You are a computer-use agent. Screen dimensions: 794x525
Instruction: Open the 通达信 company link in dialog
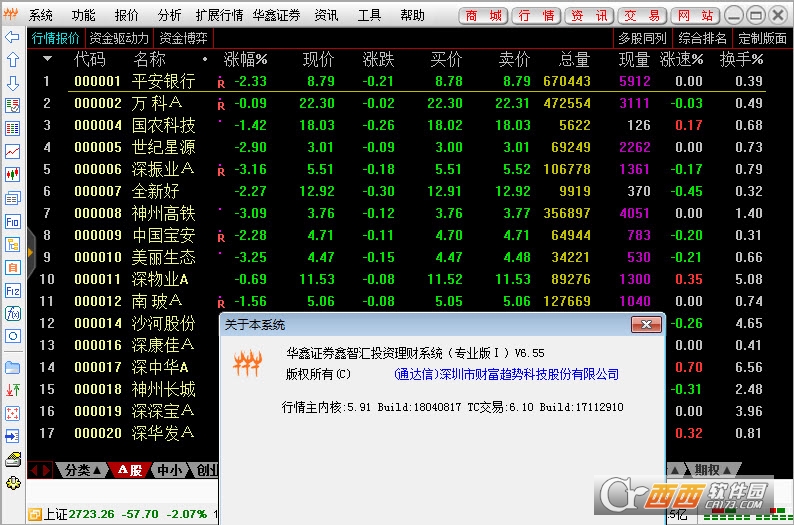click(x=506, y=374)
